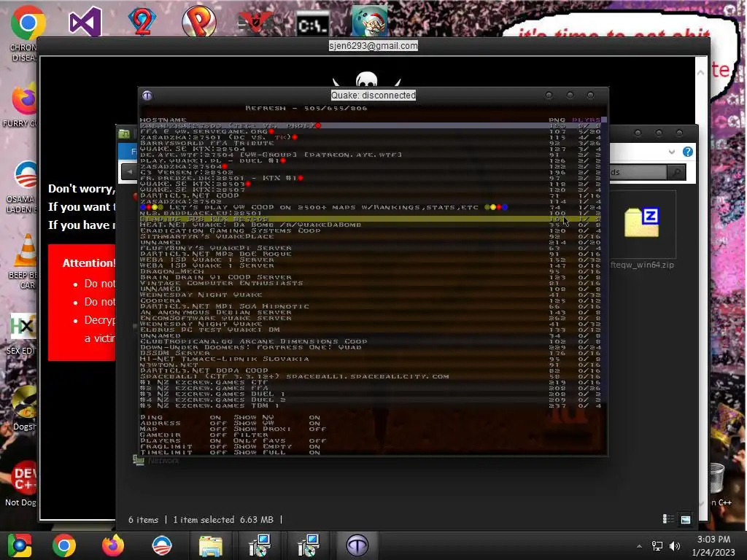Select the #5 NZ ezcrew.games TDM 1 server

pos(370,405)
